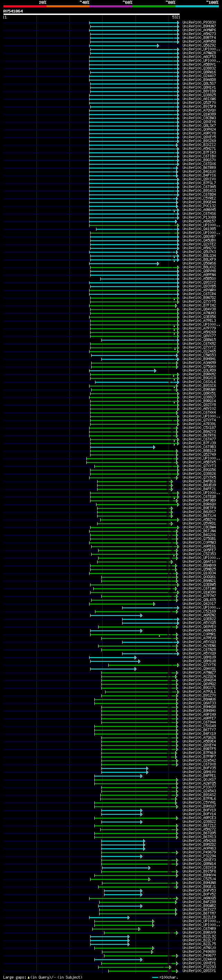Open hit UniRef100_Q8H1V1

(x=199, y=88)
